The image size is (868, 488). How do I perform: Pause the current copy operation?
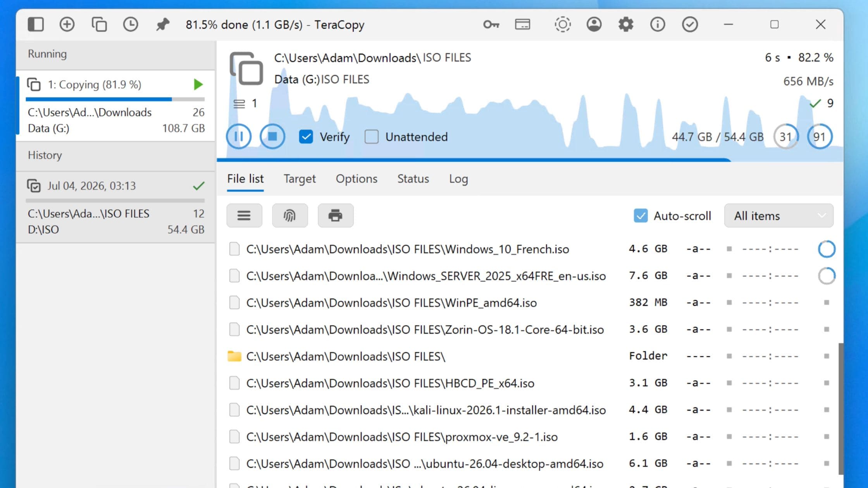click(x=239, y=136)
